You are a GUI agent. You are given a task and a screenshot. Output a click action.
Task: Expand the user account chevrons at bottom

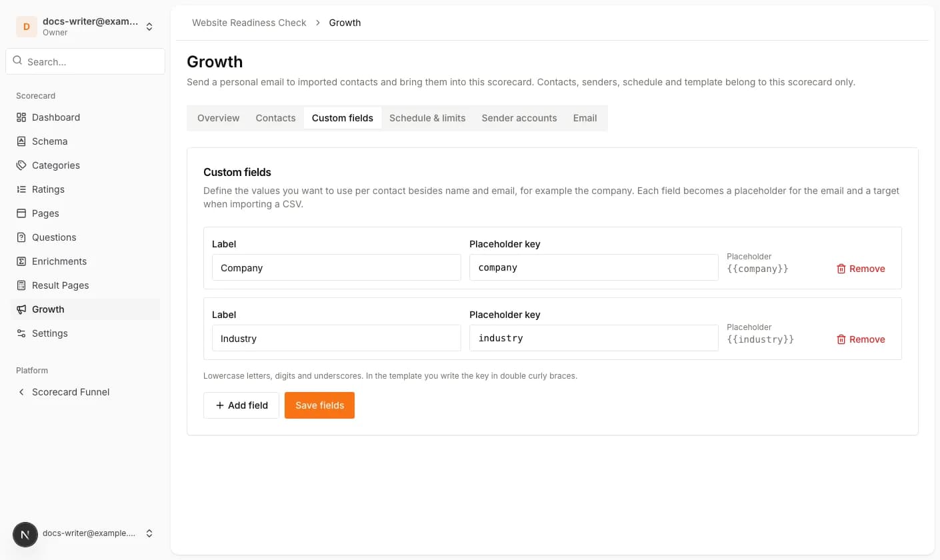[x=149, y=533]
